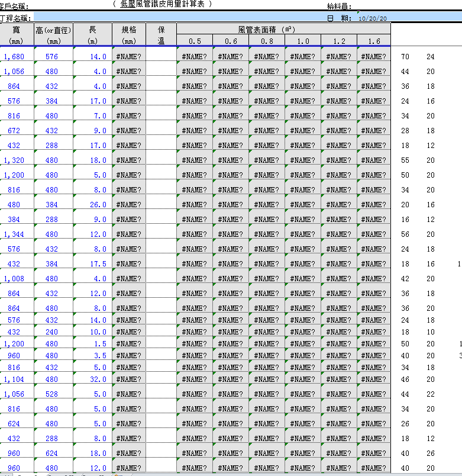Image resolution: width=462 pixels, height=476 pixels.
Task: Click the value 28 right of the table
Action: (405, 131)
